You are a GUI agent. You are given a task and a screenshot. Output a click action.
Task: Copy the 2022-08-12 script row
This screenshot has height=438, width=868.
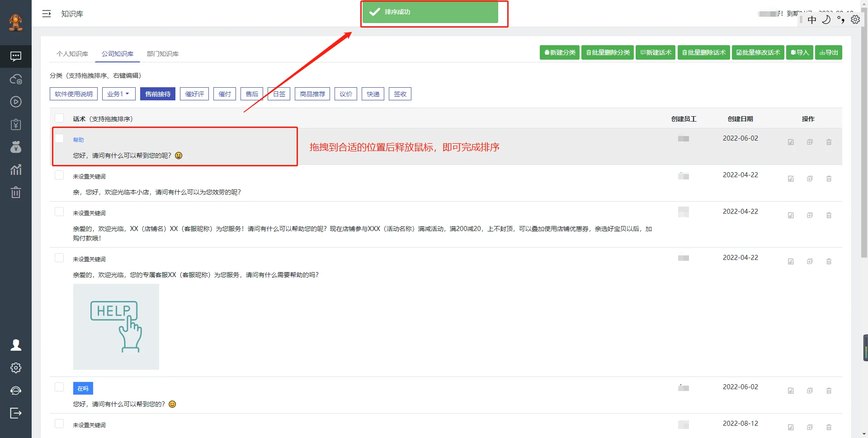coord(810,427)
